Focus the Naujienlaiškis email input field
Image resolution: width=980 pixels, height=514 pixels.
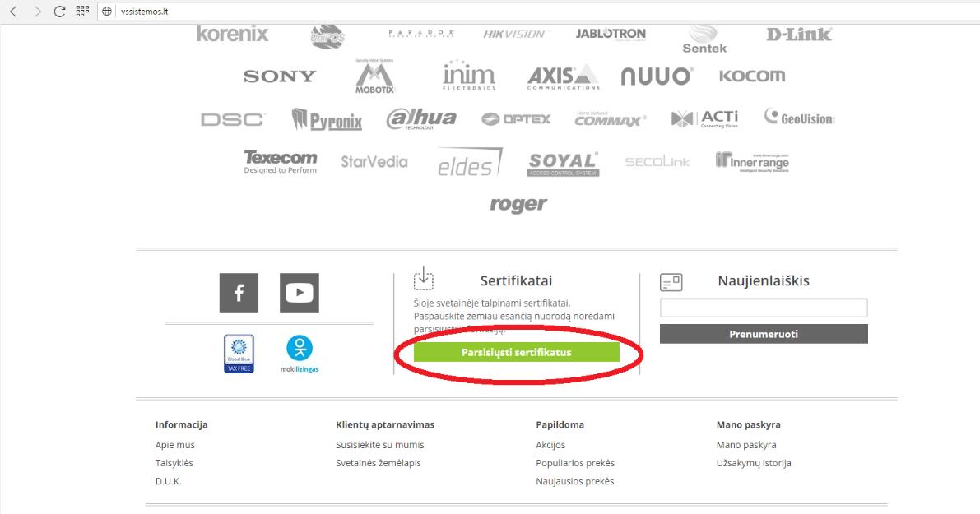[764, 308]
